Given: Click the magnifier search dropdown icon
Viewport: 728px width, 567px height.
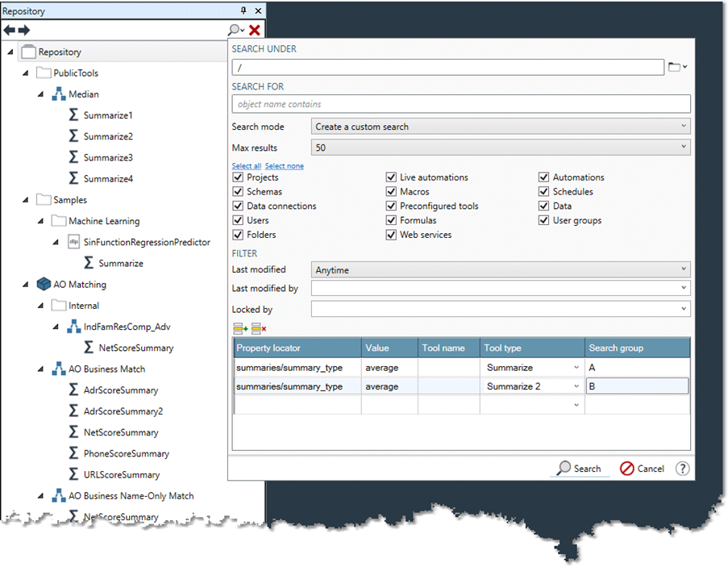Looking at the screenshot, I should [235, 30].
